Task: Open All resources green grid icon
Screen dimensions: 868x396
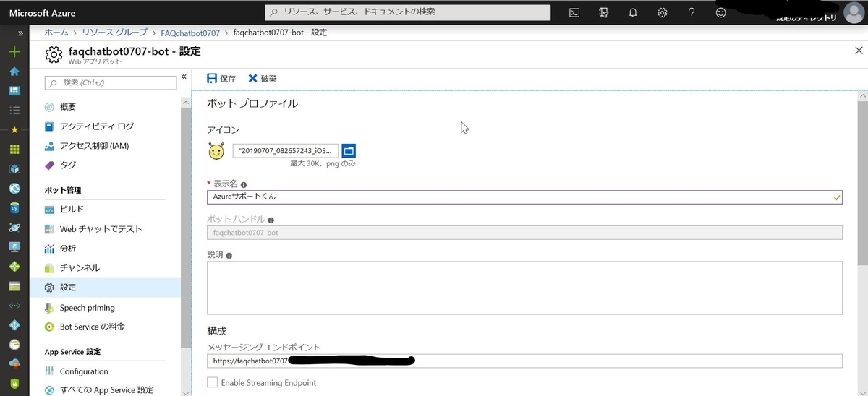Action: [14, 150]
